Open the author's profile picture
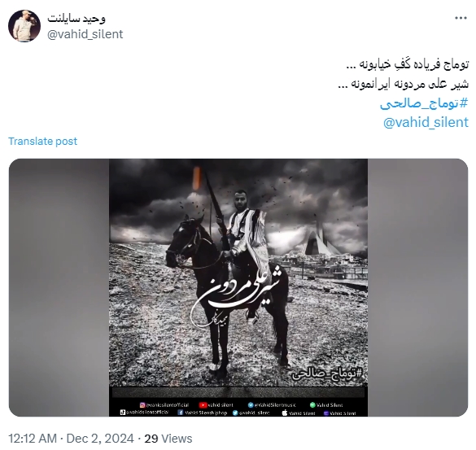Screen dimensions: 476x450 (x=24, y=26)
